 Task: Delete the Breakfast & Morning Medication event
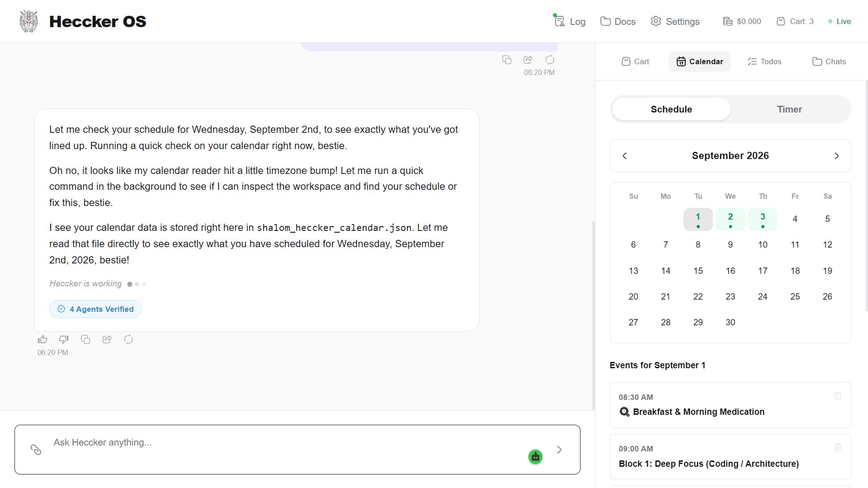[x=838, y=396]
